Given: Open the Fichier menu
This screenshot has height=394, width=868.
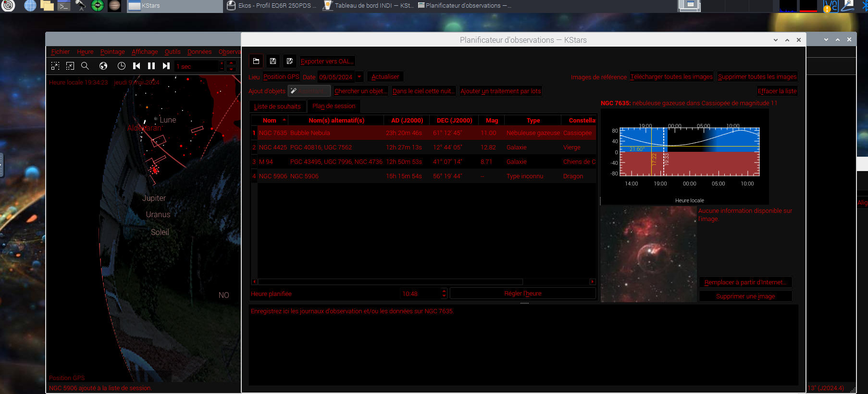Looking at the screenshot, I should pyautogui.click(x=61, y=51).
